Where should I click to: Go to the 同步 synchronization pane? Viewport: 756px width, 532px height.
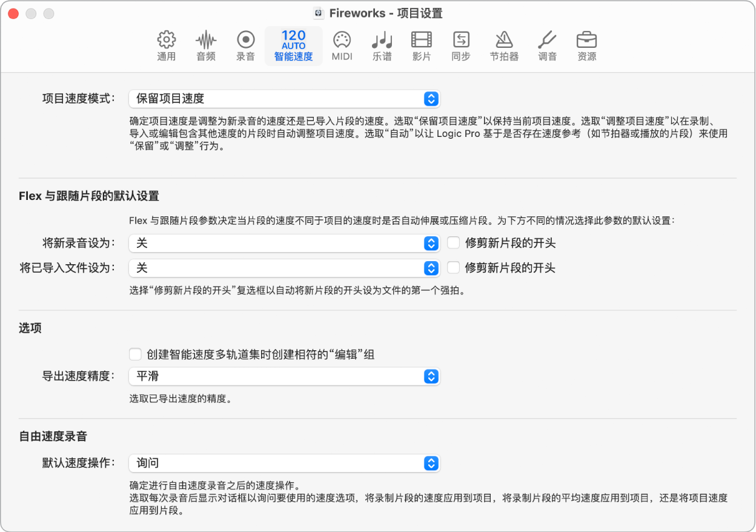[461, 47]
